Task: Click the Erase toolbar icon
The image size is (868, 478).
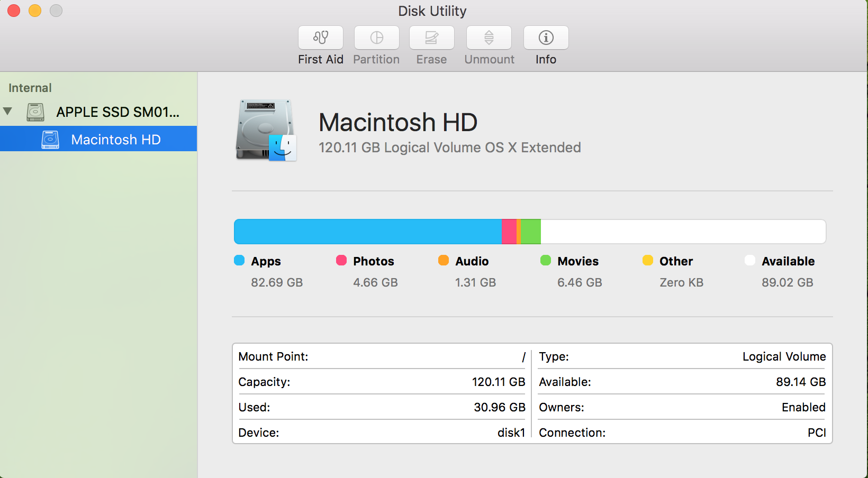Action: pyautogui.click(x=432, y=38)
